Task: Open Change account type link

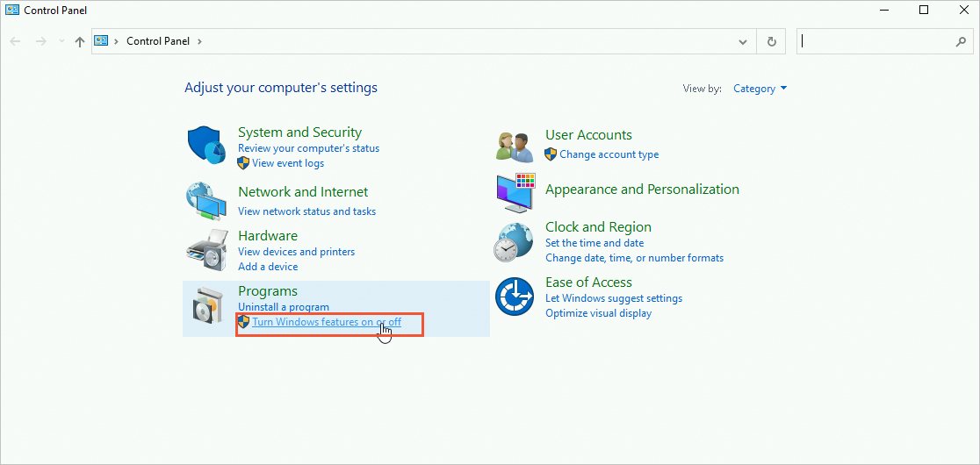Action: 609,154
